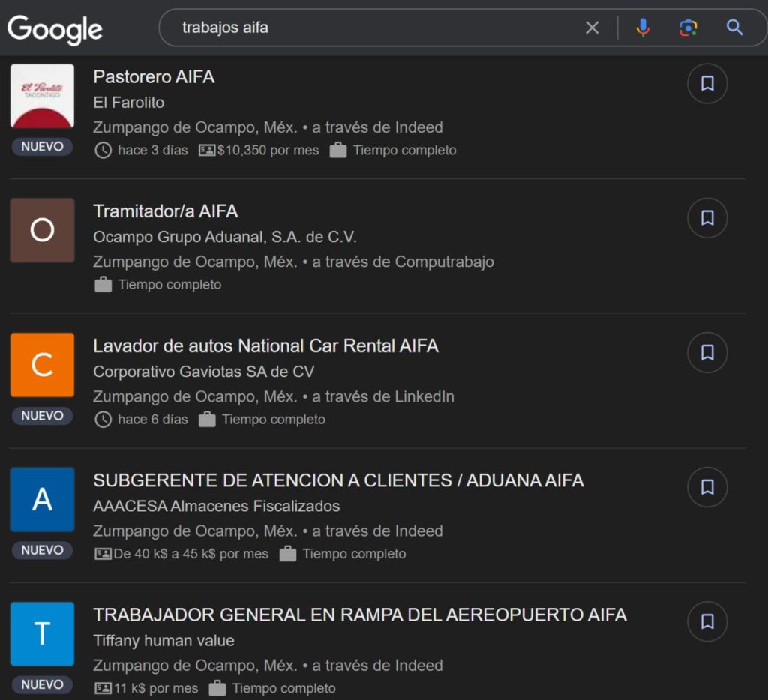Open Lavador de autos National Car Rental AIFA
The image size is (768, 700).
[266, 346]
